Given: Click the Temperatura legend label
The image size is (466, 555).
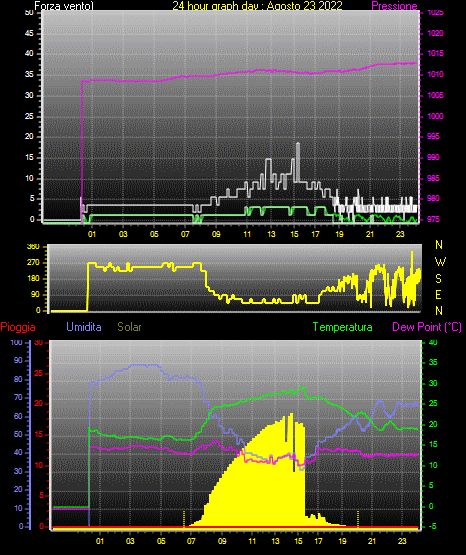Looking at the screenshot, I should point(343,327).
